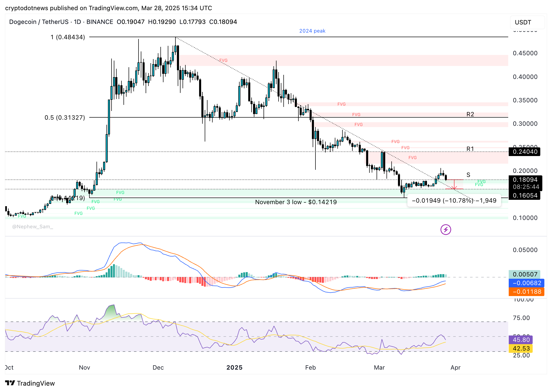Click the R1 price label 0.24040
This screenshot has height=392, width=552.
coord(524,152)
